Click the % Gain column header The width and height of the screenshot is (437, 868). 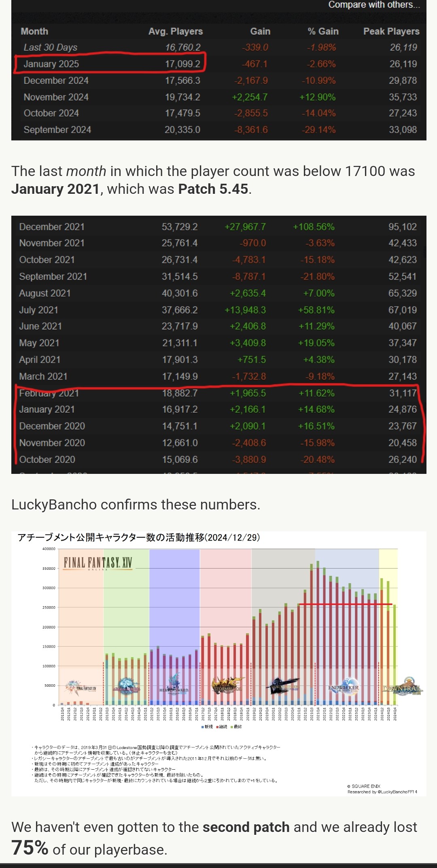coord(323,31)
